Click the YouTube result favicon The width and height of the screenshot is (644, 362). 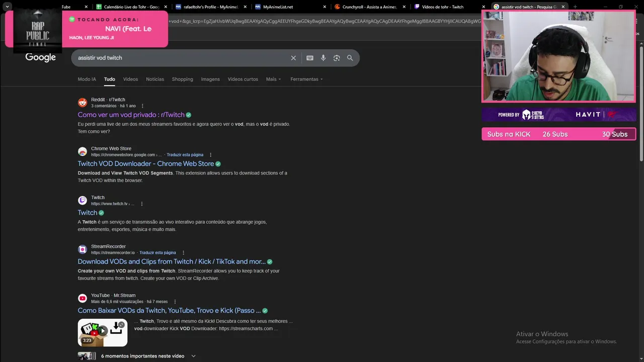pyautogui.click(x=83, y=298)
